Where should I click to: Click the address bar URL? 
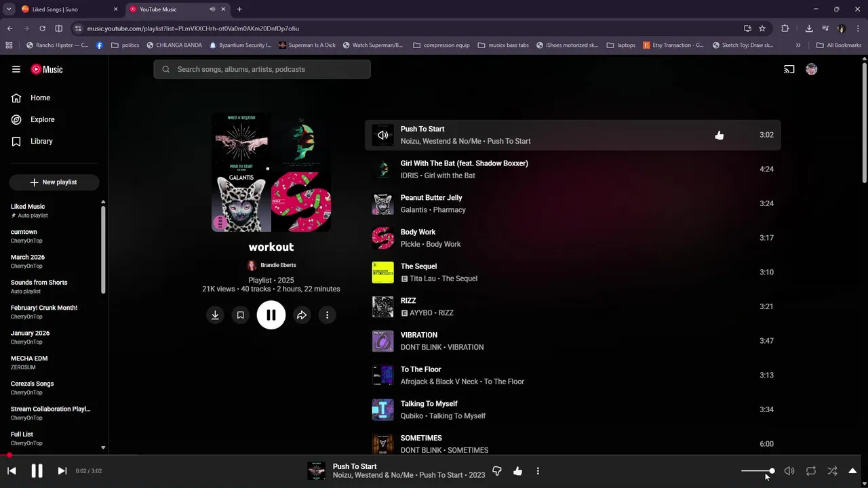pos(193,28)
